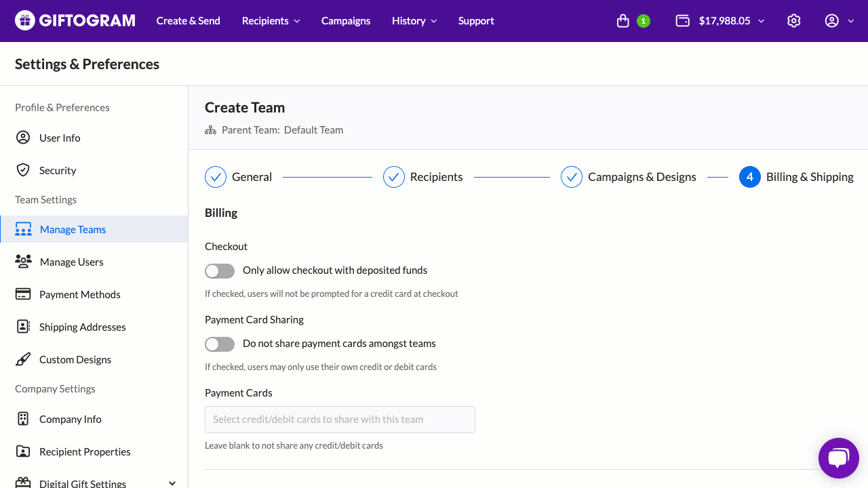Viewport: 868px width, 488px height.
Task: Open the wallet balance dropdown
Action: [720, 21]
